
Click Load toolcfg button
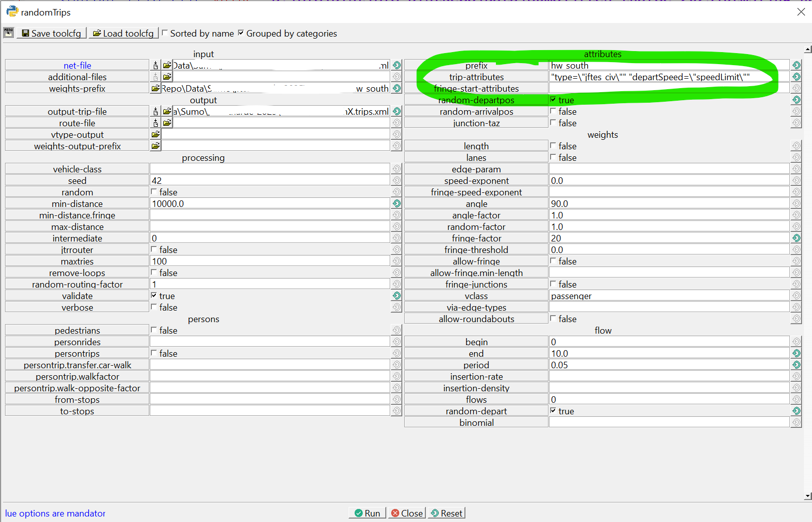[x=124, y=33]
